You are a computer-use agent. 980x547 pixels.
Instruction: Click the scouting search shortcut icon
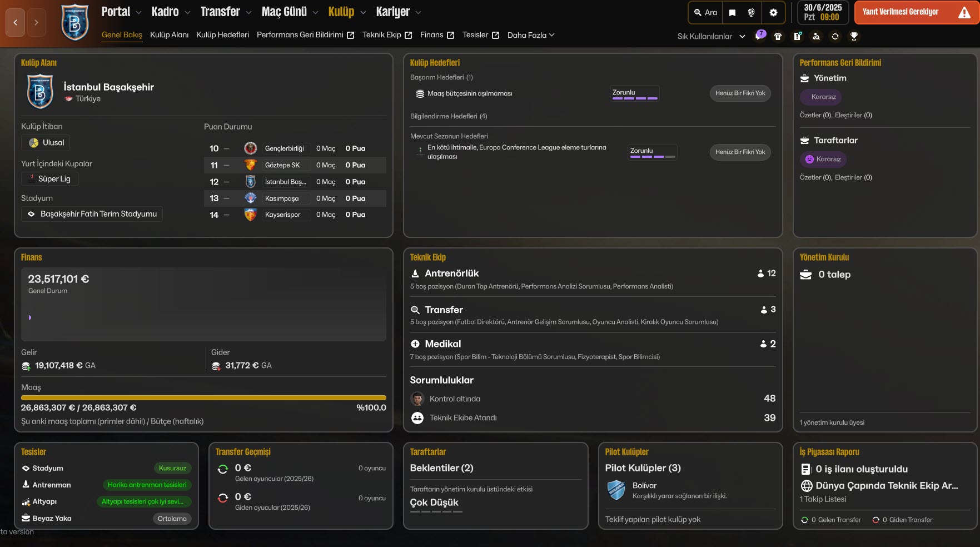[x=816, y=36]
